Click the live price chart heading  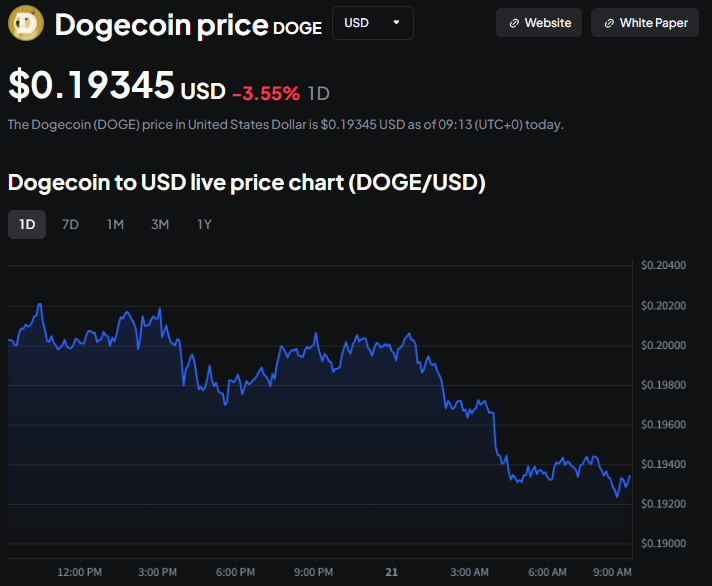coord(246,183)
